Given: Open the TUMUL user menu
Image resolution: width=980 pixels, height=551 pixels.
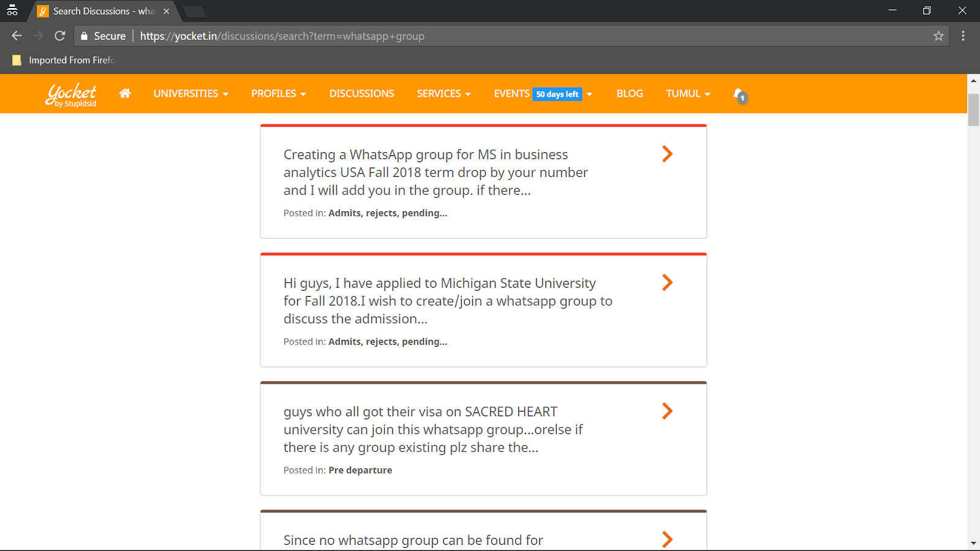Looking at the screenshot, I should click(x=688, y=94).
